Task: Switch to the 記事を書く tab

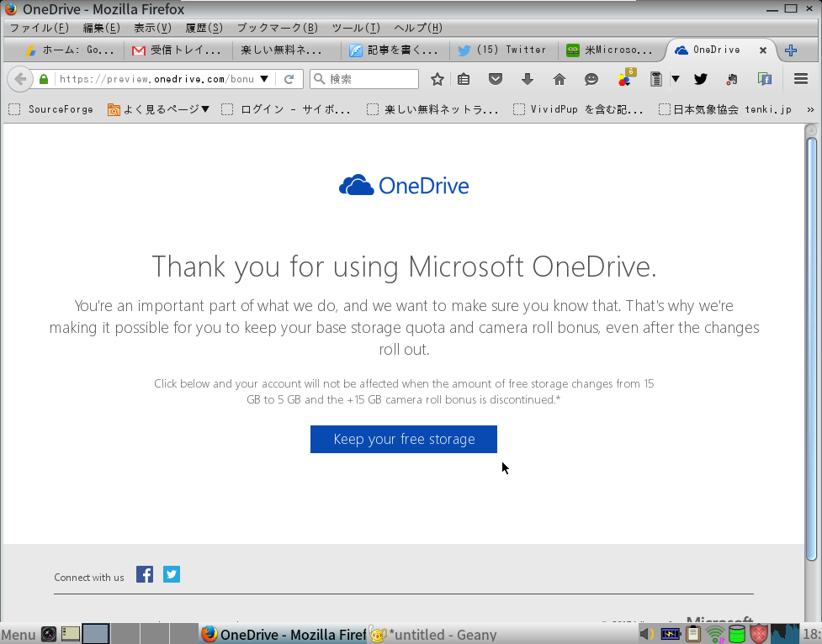Action: (x=395, y=50)
